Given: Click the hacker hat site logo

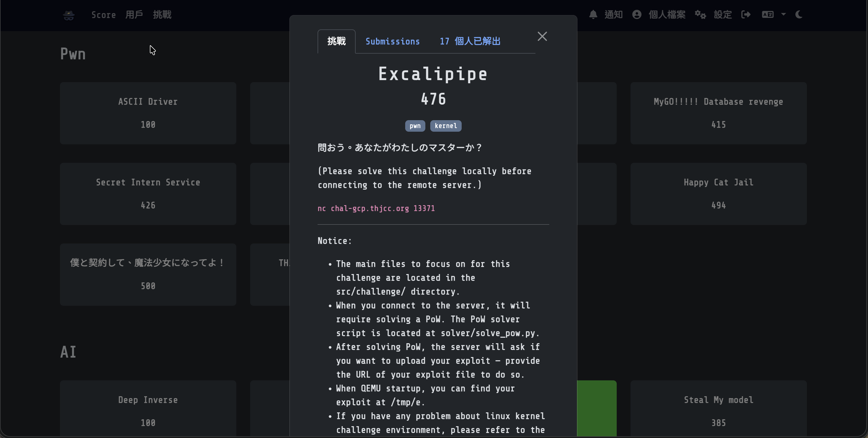Looking at the screenshot, I should click(x=69, y=15).
